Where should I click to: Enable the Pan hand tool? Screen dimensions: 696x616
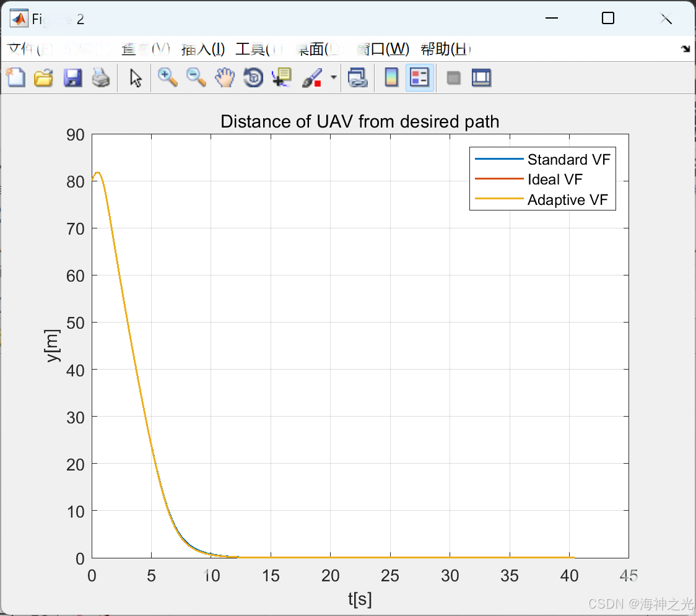click(x=225, y=77)
